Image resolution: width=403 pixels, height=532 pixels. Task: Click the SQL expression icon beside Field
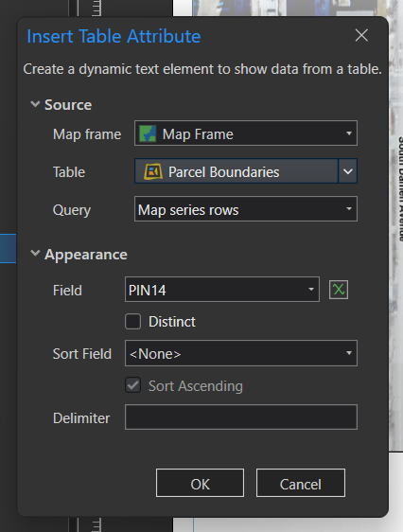pos(339,290)
